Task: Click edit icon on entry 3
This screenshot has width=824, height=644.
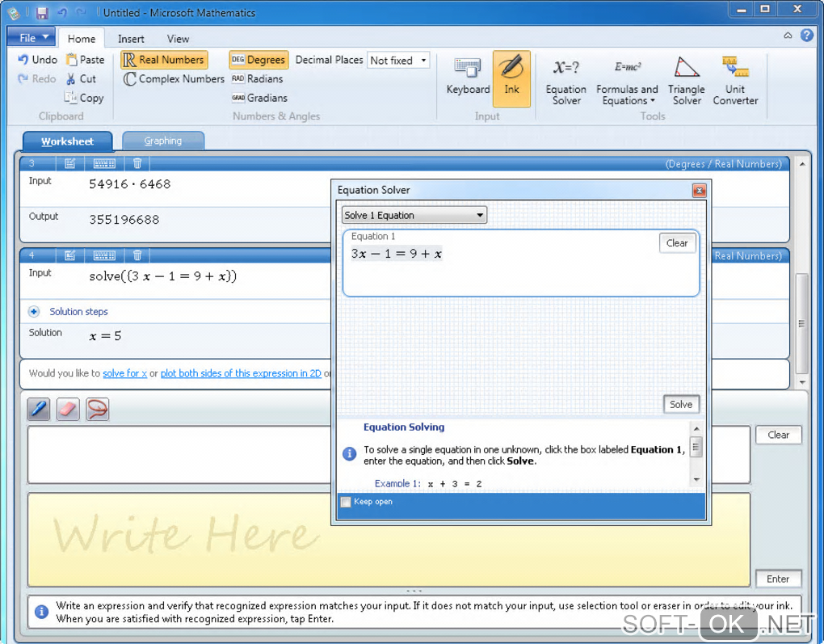Action: click(x=70, y=163)
